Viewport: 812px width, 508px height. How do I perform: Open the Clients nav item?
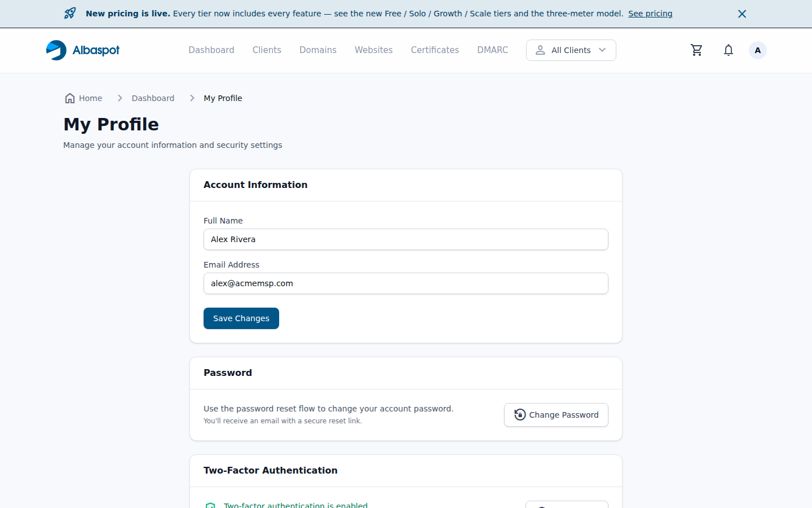[x=267, y=50]
